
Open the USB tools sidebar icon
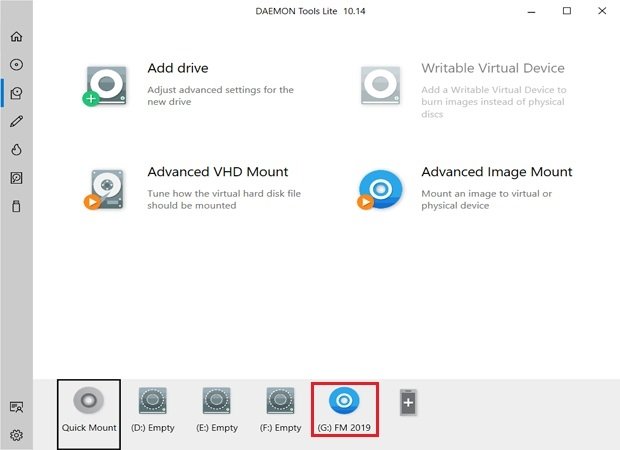click(16, 206)
